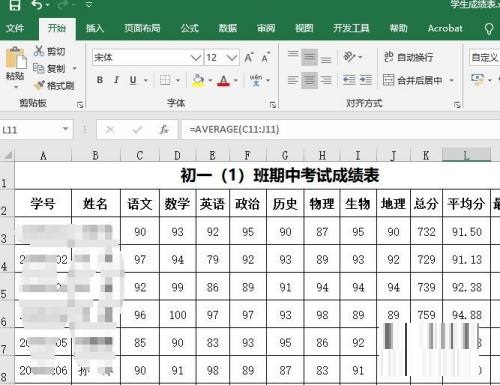Switch to the 数据 ribbon tab
Image resolution: width=500 pixels, height=385 pixels.
(228, 28)
